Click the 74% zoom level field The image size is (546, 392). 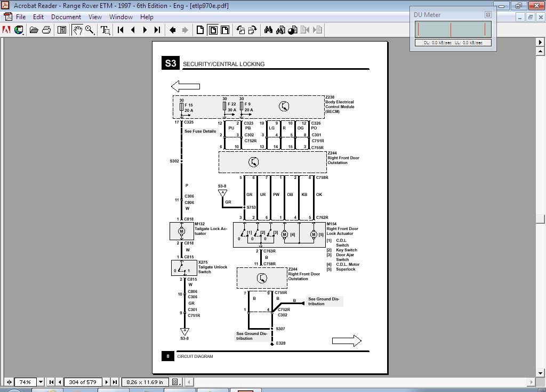pyautogui.click(x=26, y=382)
